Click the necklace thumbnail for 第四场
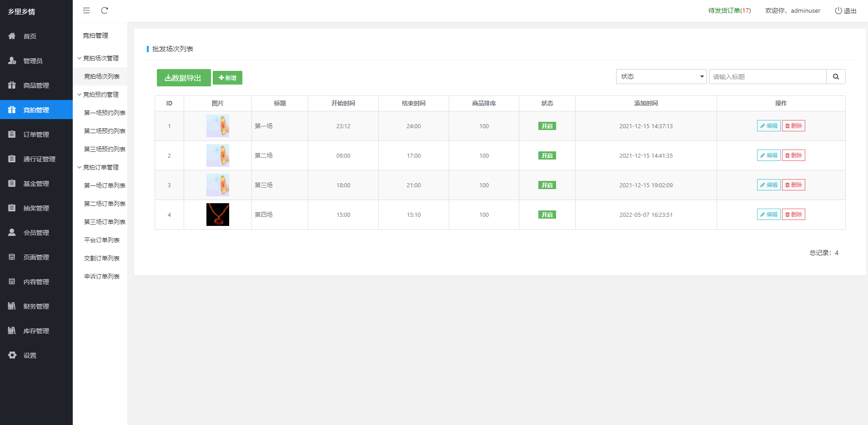Viewport: 868px width, 425px height. (218, 215)
